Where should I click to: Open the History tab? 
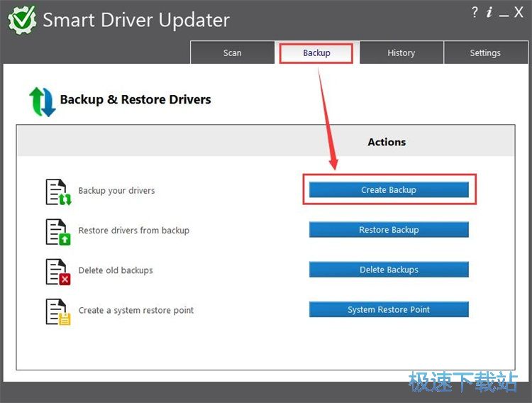pyautogui.click(x=401, y=53)
